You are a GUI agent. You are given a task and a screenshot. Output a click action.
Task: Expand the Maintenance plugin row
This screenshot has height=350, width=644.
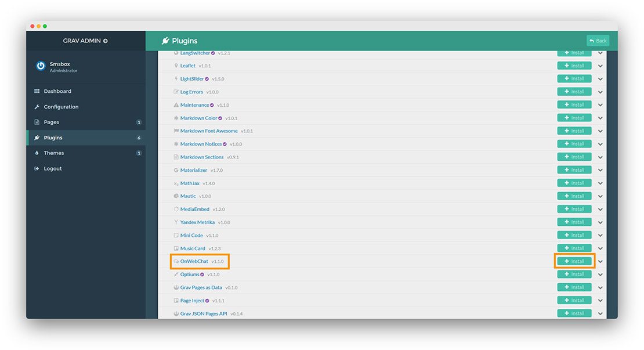[600, 104]
